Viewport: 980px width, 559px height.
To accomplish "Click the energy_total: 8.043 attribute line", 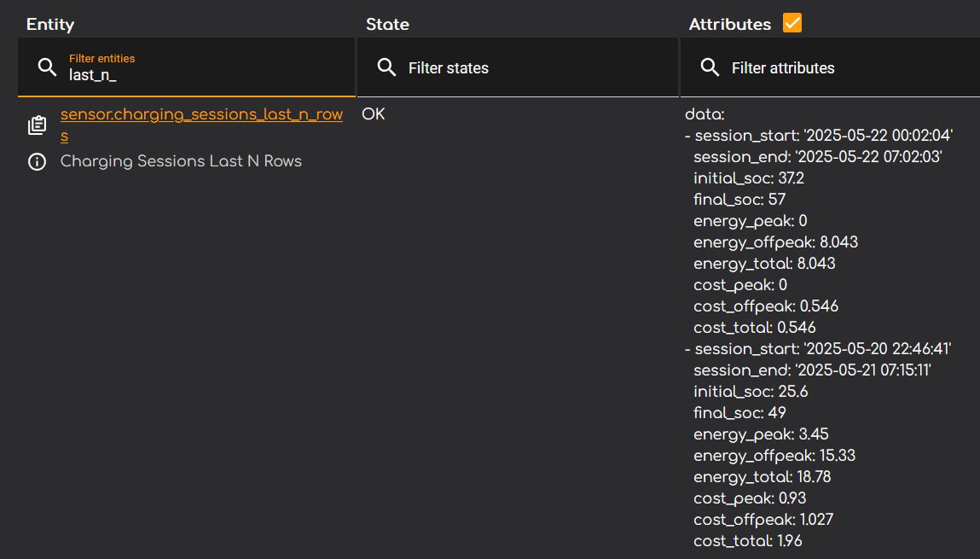I will click(x=764, y=264).
